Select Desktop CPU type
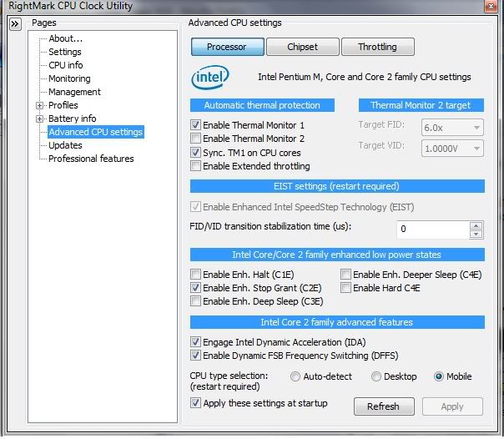 coord(375,376)
